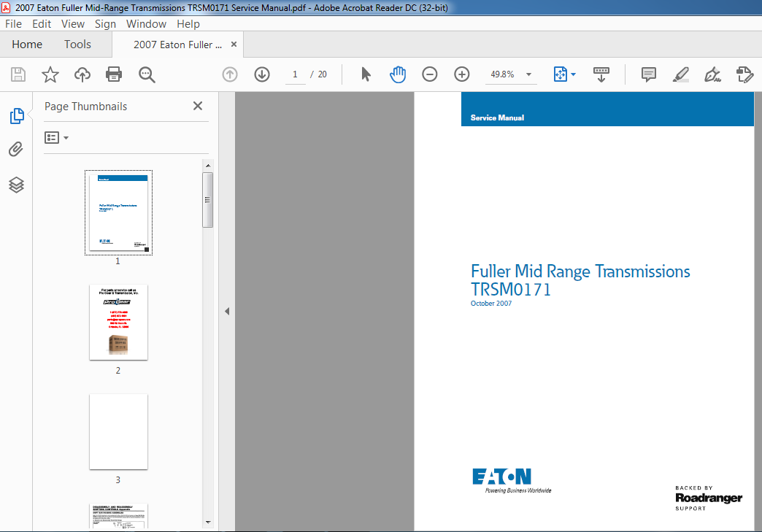The image size is (762, 532).
Task: Open the thumbnail options dropdown menu
Action: [56, 137]
